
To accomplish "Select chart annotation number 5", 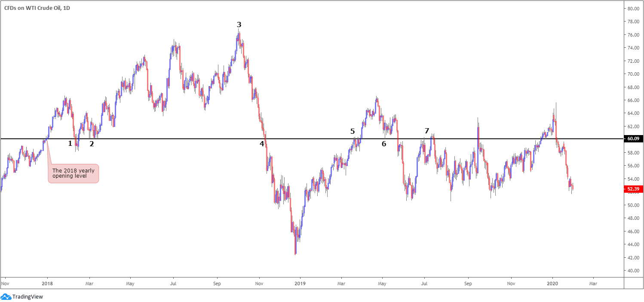I will click(353, 131).
